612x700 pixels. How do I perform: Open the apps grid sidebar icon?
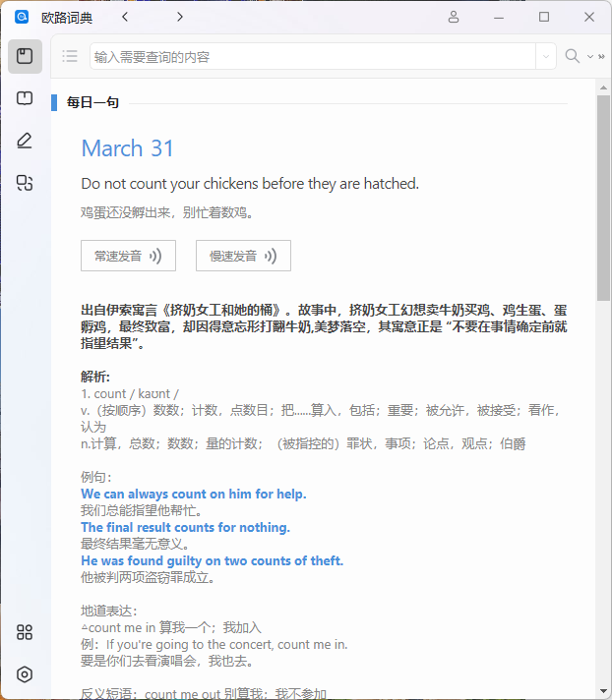(25, 632)
